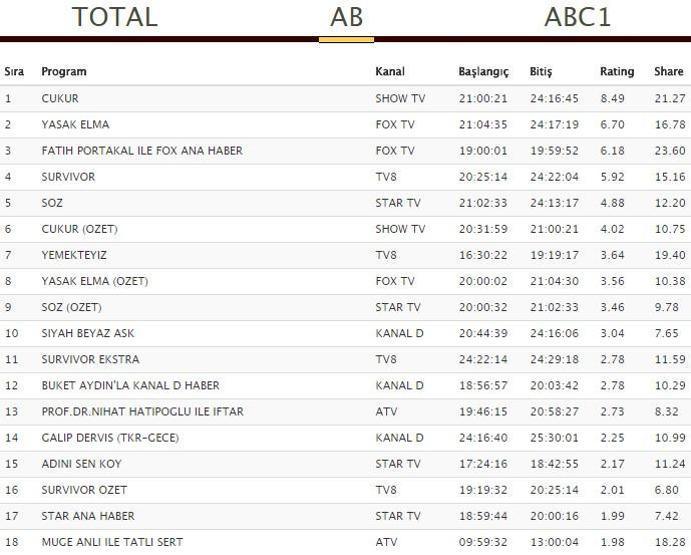Click rating value 8.49
Image resolution: width=691 pixels, height=555 pixels.
612,98
